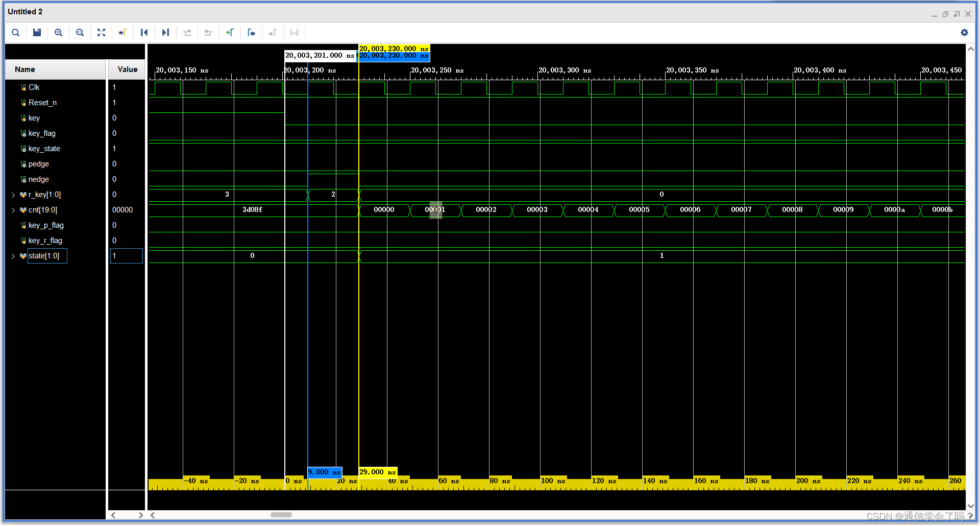Click the Previous Transition button
Screen dimensions: 980x526
[x=187, y=33]
